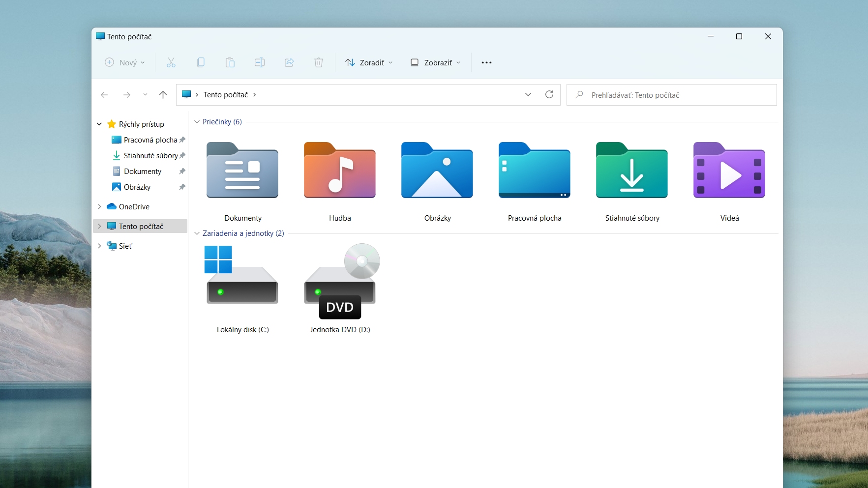Open the Nový dropdown menu
Viewport: 868px width, 488px height.
pyautogui.click(x=124, y=62)
